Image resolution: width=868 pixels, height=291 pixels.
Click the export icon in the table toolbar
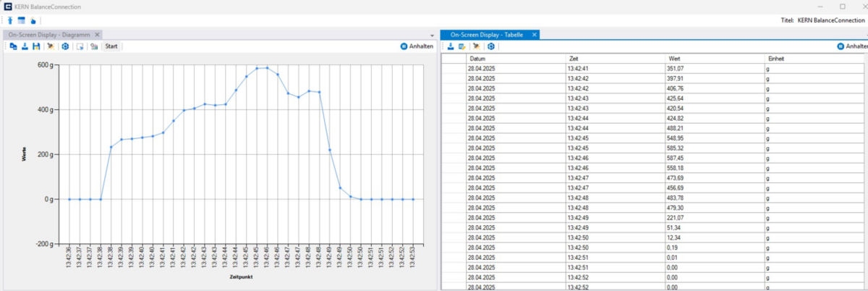coord(451,46)
